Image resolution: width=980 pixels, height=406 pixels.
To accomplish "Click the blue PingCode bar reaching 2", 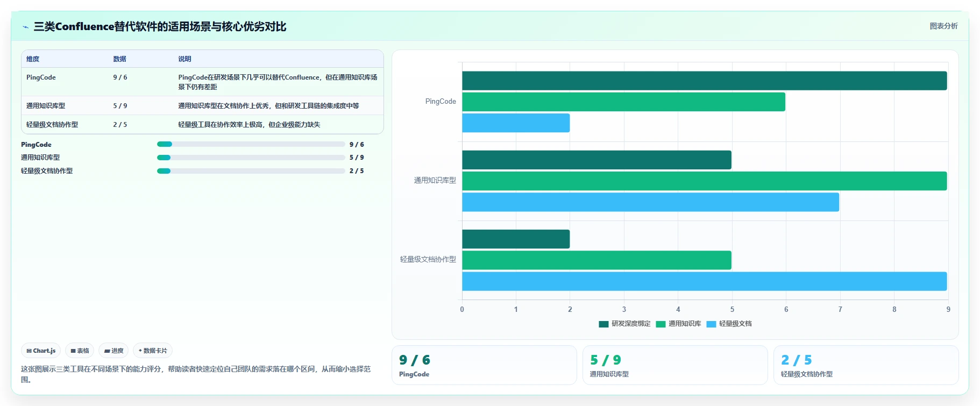I will [516, 123].
